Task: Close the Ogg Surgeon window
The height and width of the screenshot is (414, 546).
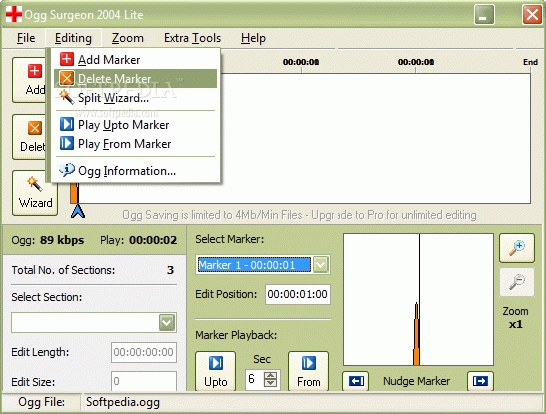Action: (x=532, y=15)
